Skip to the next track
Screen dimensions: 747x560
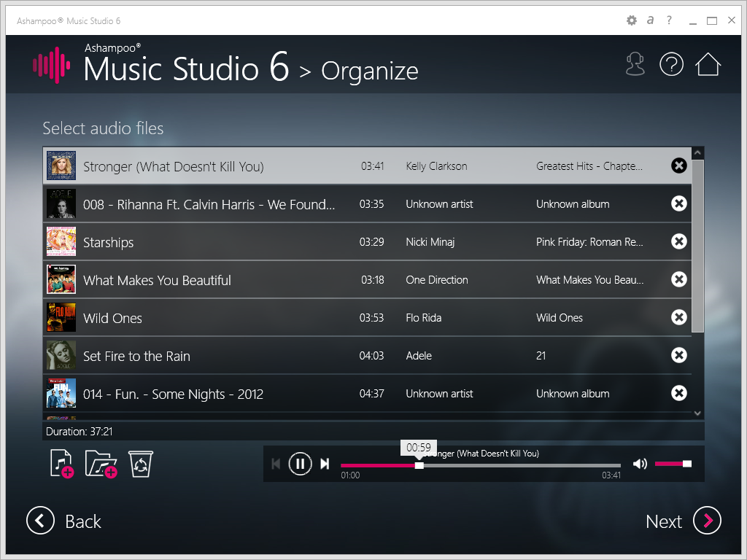click(x=325, y=464)
